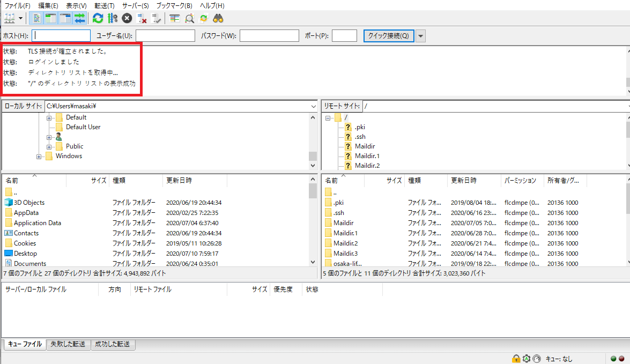Open the Quick Connect dropdown arrow

(x=419, y=35)
